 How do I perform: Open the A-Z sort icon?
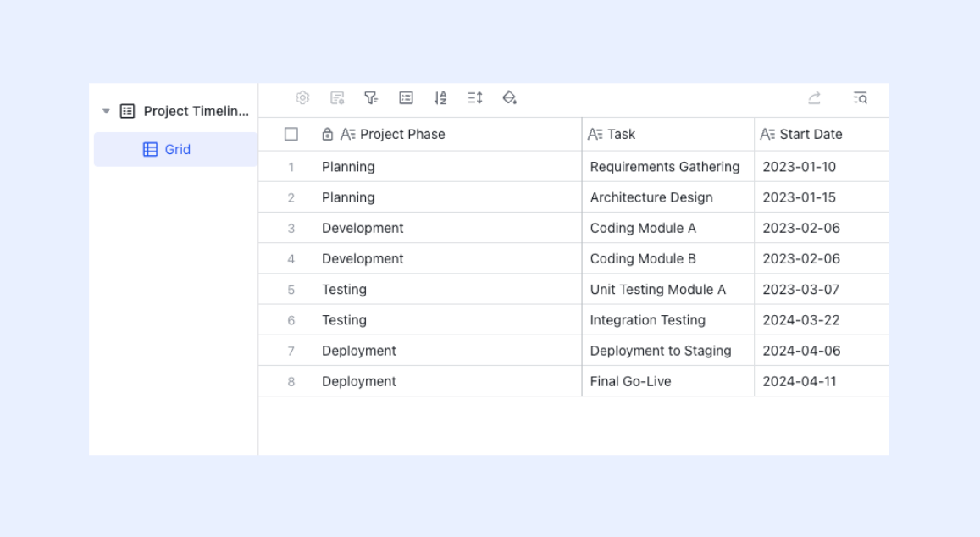point(440,97)
